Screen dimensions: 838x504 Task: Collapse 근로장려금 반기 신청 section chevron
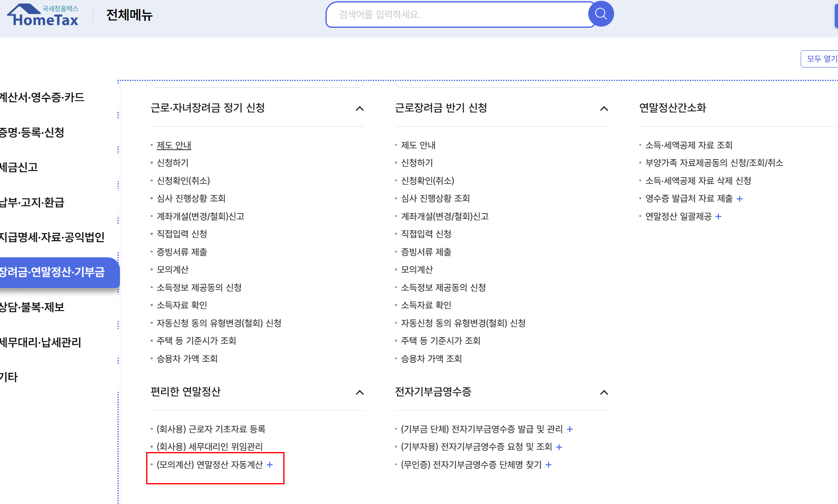point(604,108)
